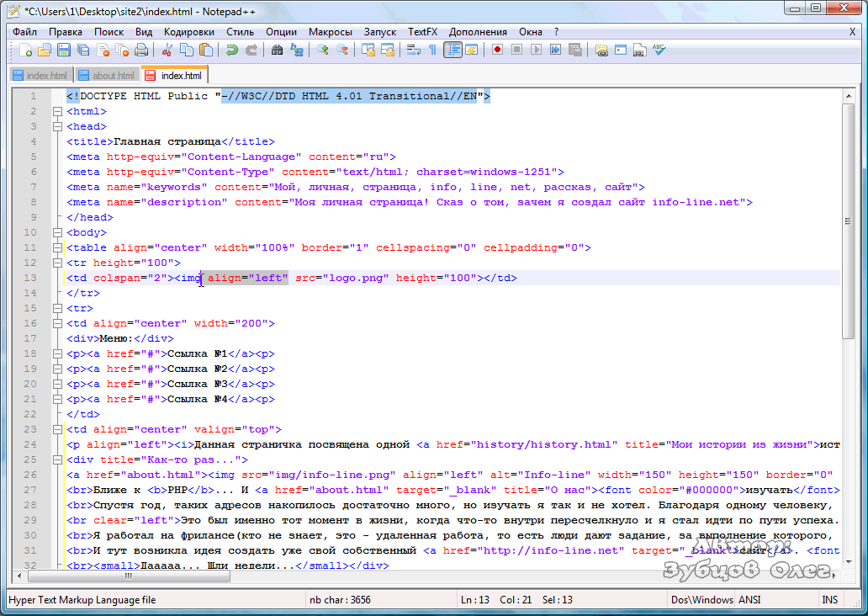868x616 pixels.
Task: Collapse the <table> fold on line 11
Action: (57, 247)
